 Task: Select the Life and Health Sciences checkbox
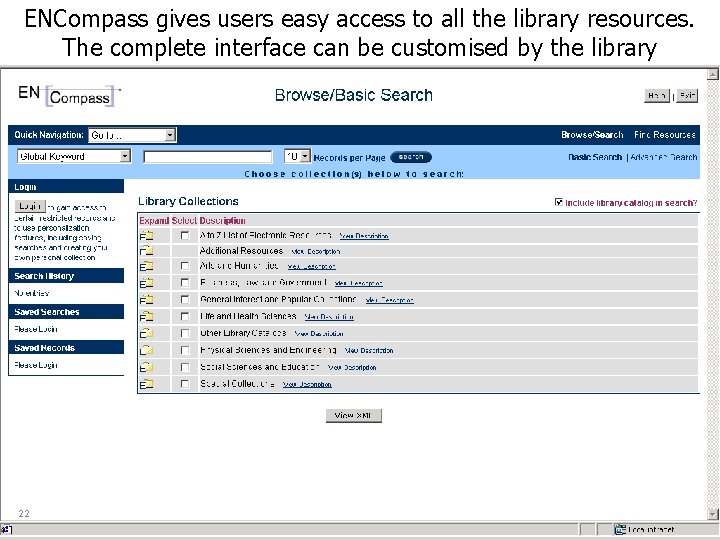click(185, 316)
